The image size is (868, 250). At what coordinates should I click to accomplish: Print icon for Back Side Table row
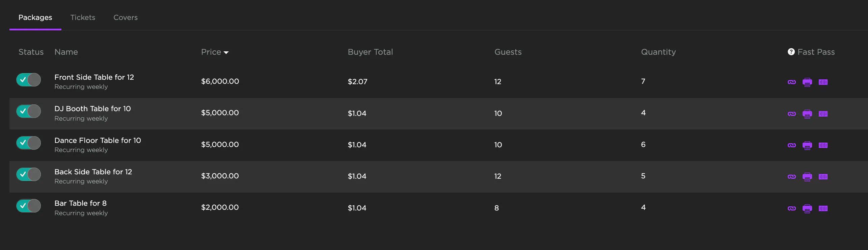click(807, 177)
